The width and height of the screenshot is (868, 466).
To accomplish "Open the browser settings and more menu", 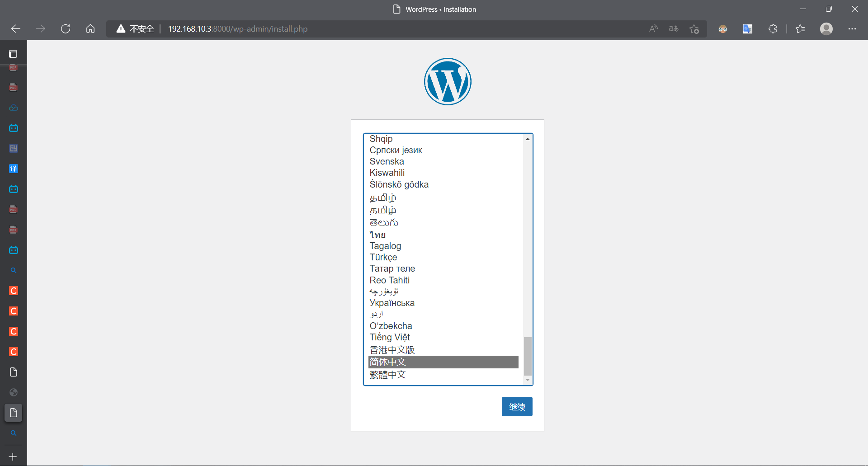I will tap(852, 29).
